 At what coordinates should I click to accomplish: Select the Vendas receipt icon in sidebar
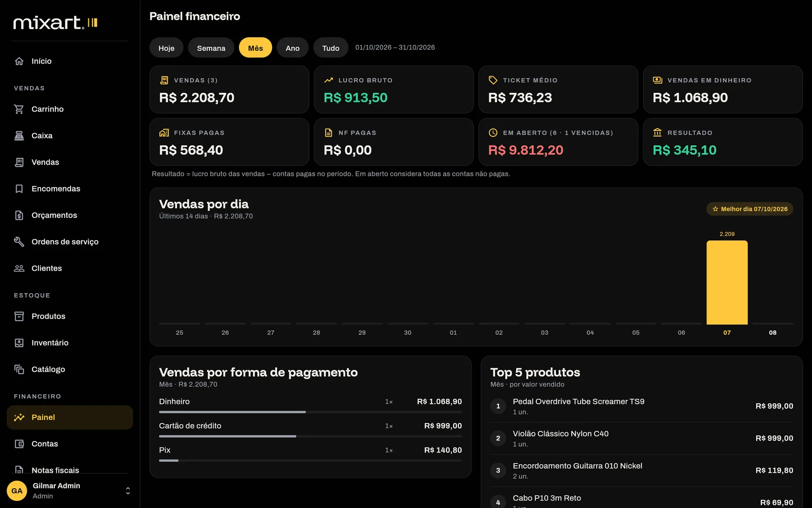[x=19, y=162]
